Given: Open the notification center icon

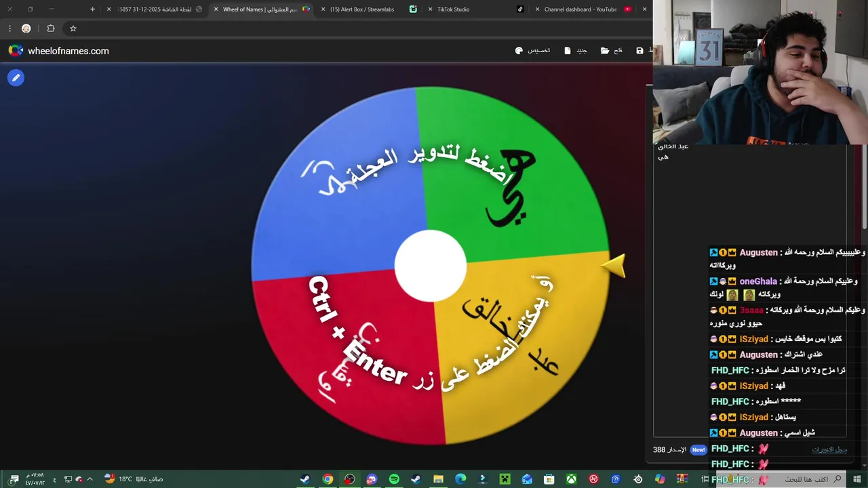Looking at the screenshot, I should [14, 479].
